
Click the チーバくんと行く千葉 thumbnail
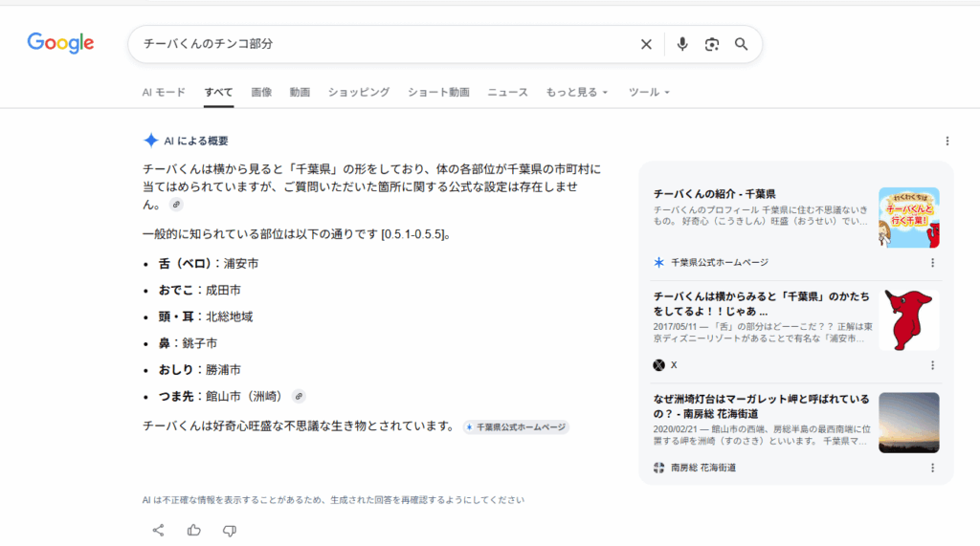909,217
